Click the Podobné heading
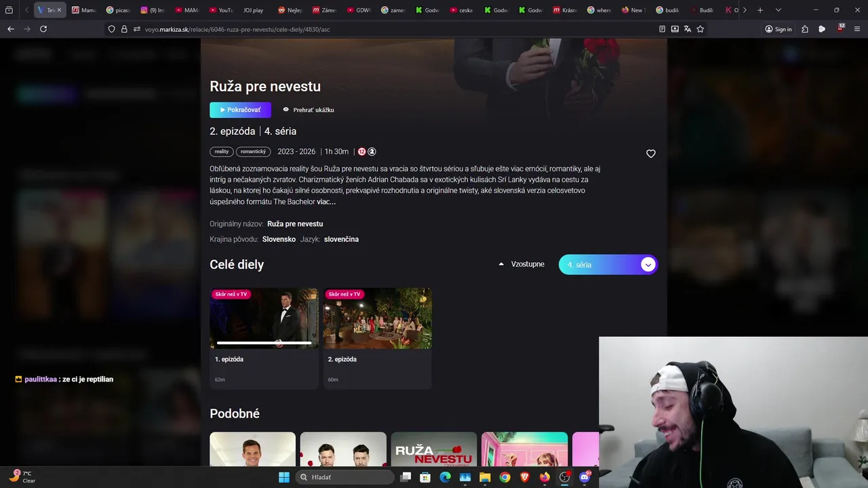Image resolution: width=868 pixels, height=488 pixels. pos(235,413)
